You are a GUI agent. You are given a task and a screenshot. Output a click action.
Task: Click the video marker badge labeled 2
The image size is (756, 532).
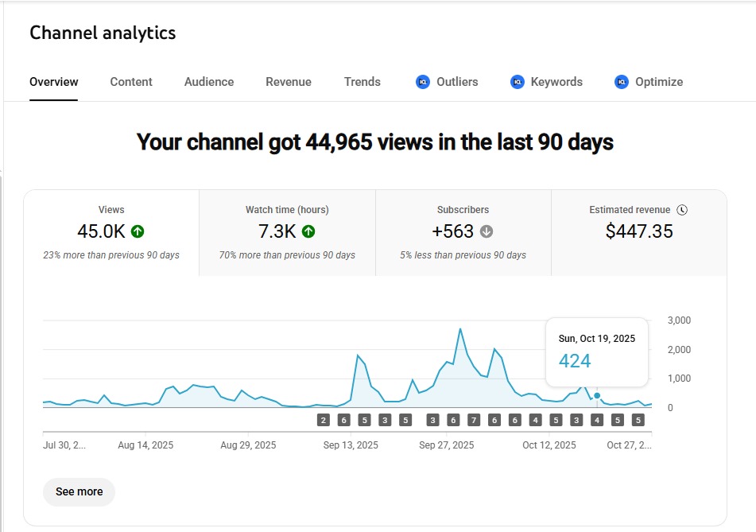click(324, 420)
